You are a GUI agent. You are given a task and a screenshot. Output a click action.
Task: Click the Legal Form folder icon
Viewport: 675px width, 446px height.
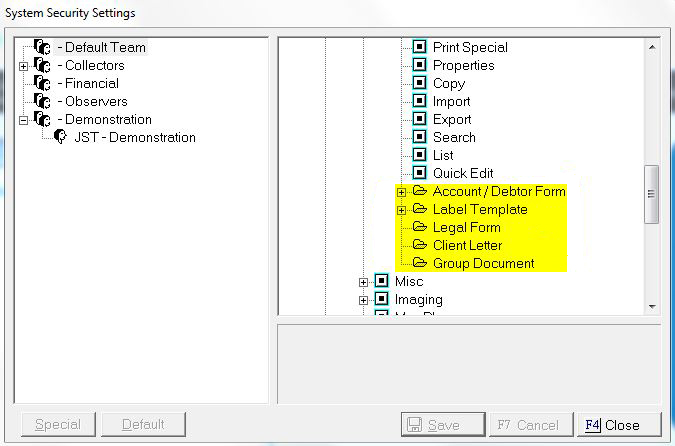pyautogui.click(x=420, y=227)
